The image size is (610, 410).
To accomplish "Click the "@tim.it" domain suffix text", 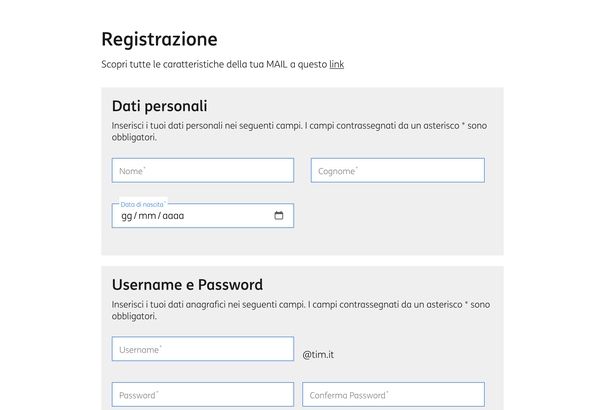I will [x=318, y=354].
